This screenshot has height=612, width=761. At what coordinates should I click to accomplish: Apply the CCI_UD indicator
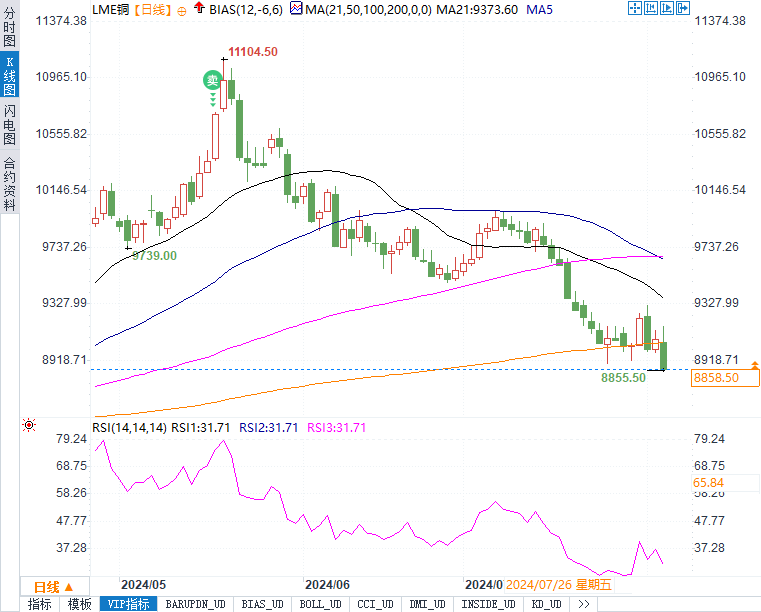tap(375, 604)
